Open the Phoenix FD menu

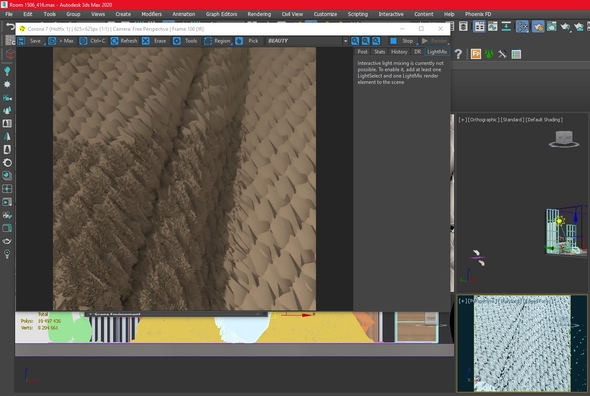tap(478, 14)
